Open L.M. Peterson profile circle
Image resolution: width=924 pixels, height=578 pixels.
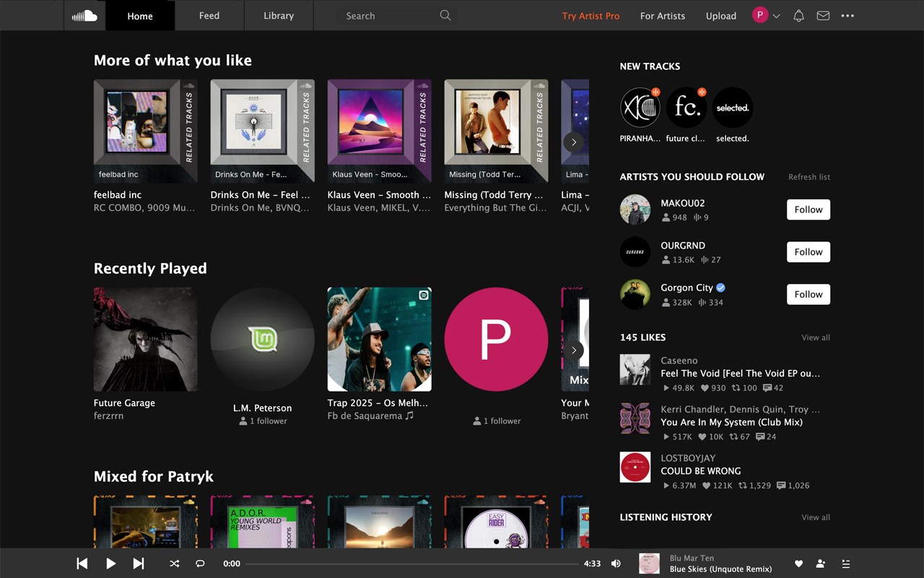click(263, 340)
